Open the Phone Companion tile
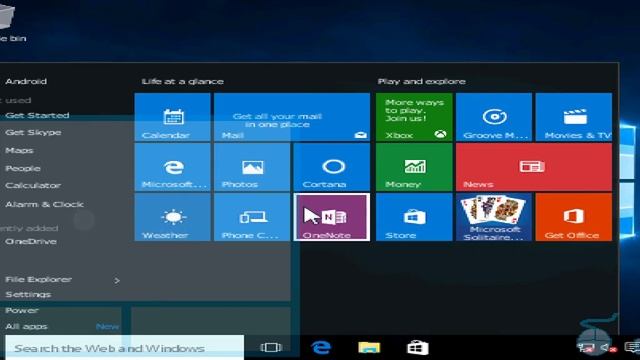 pyautogui.click(x=252, y=217)
